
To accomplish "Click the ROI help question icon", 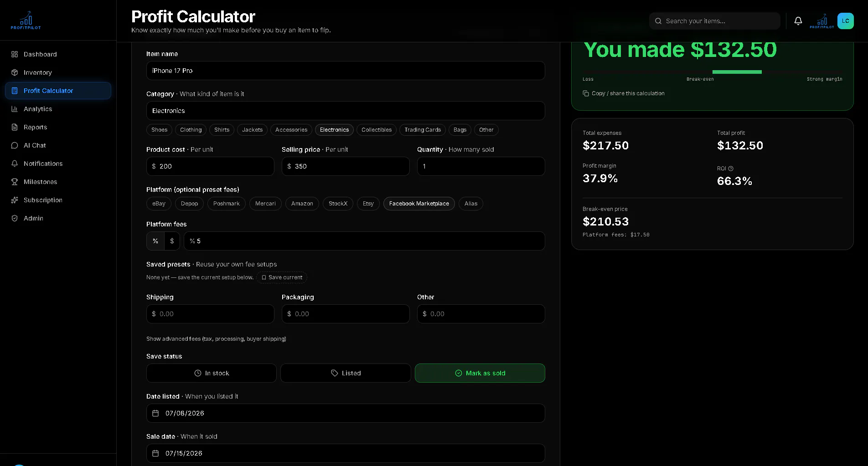I will point(731,169).
